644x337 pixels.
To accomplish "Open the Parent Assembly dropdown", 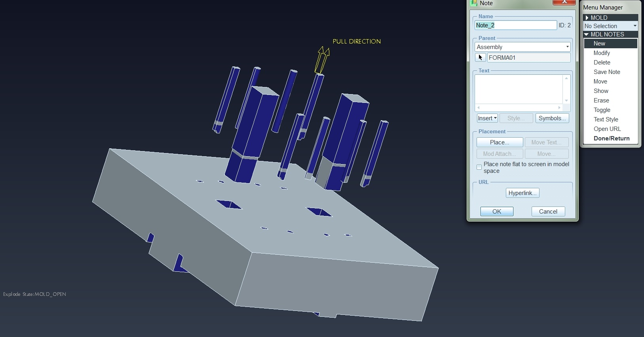I will [522, 47].
